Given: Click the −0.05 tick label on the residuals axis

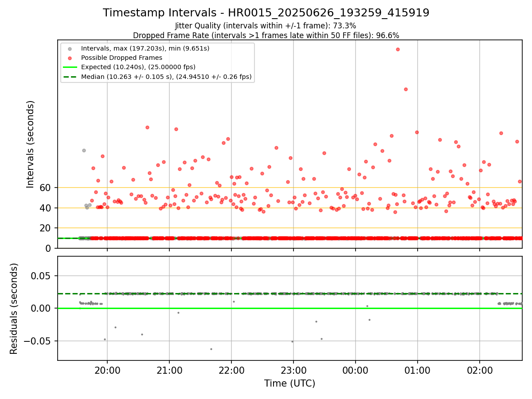Looking at the screenshot, I should [38, 341].
